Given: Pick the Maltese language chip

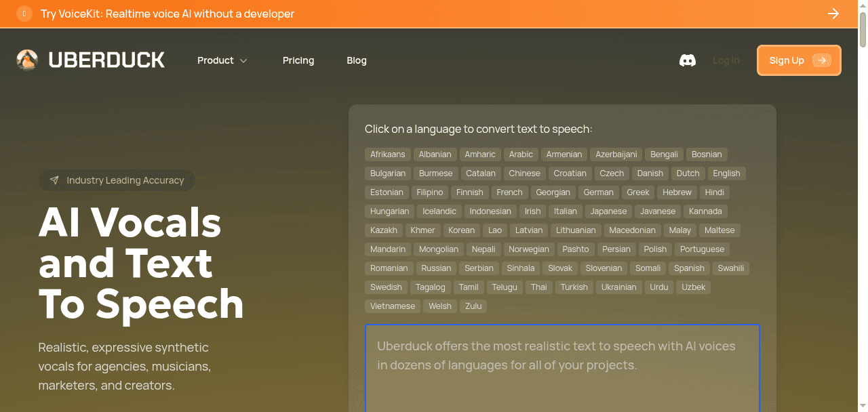Looking at the screenshot, I should (x=719, y=230).
